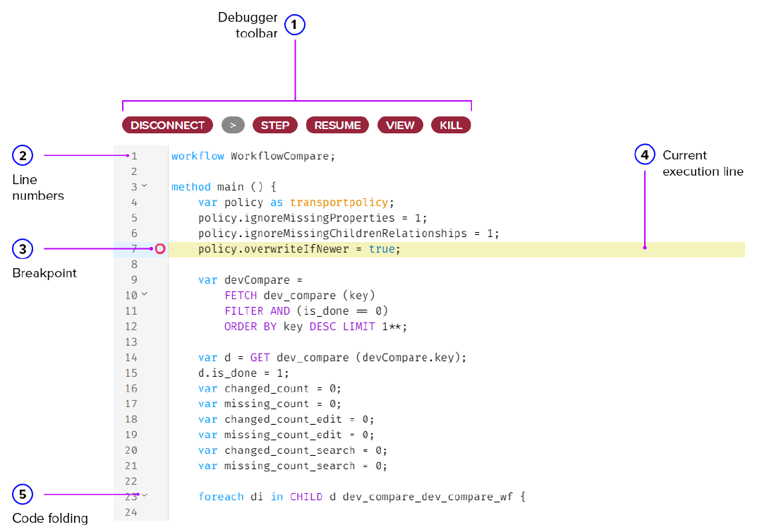Click the gutter at line 14 to set a breakpoint
762x532 pixels.
coord(160,357)
